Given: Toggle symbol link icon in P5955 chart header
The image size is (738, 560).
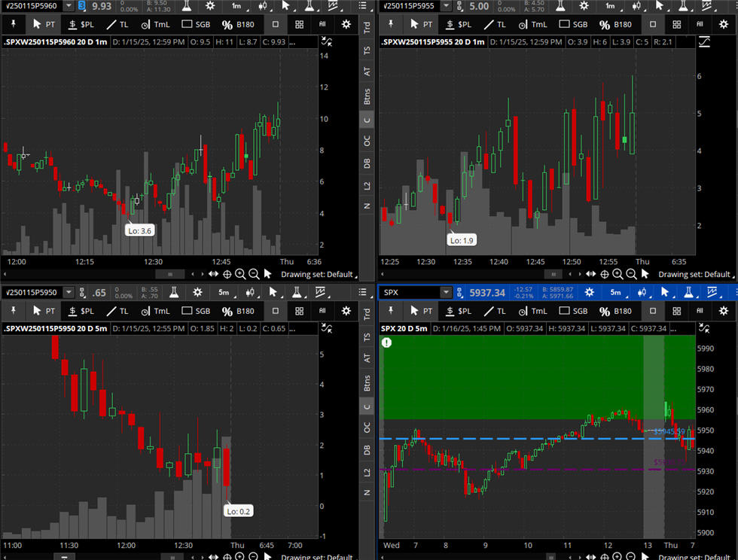Looking at the screenshot, I should click(459, 6).
